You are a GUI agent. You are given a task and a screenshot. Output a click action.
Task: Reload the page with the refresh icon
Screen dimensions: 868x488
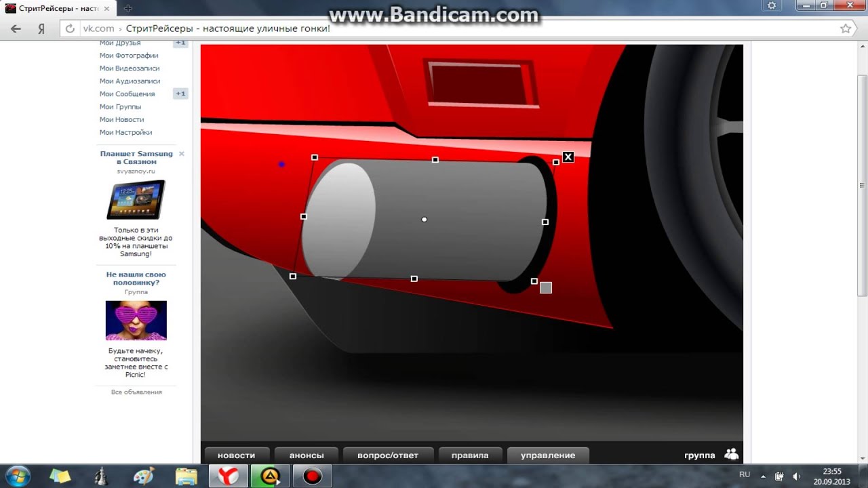tap(70, 28)
